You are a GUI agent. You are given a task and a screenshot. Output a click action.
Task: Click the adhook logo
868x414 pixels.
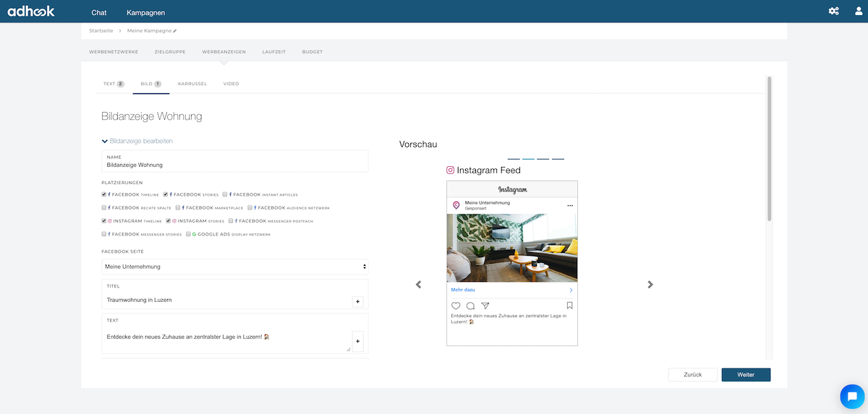tap(31, 11)
